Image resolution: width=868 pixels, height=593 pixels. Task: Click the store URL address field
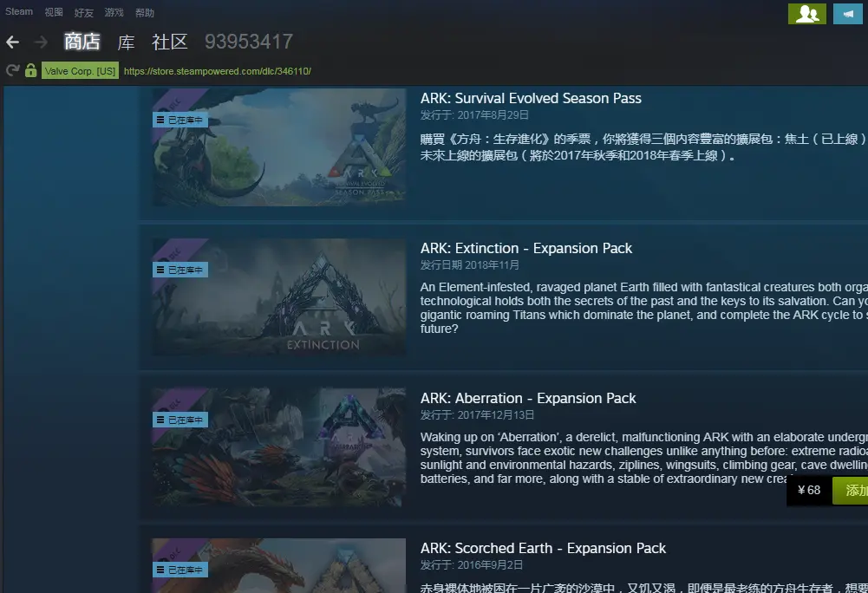[218, 71]
